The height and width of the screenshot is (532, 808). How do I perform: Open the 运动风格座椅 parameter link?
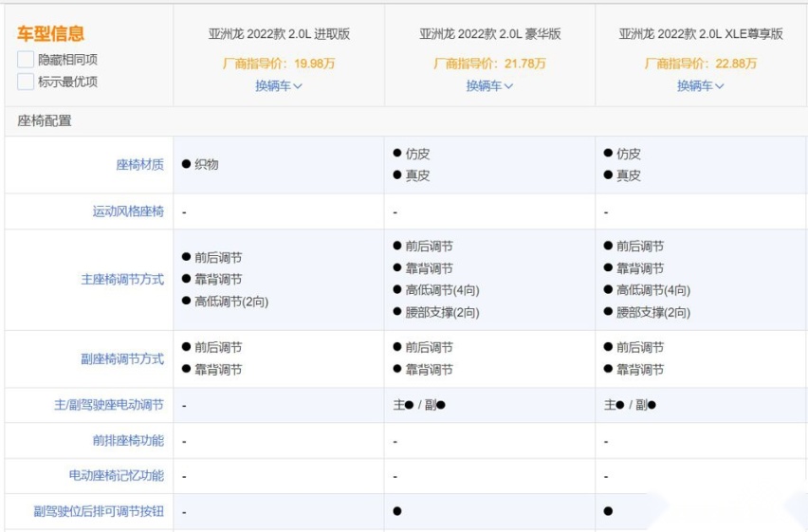[128, 211]
